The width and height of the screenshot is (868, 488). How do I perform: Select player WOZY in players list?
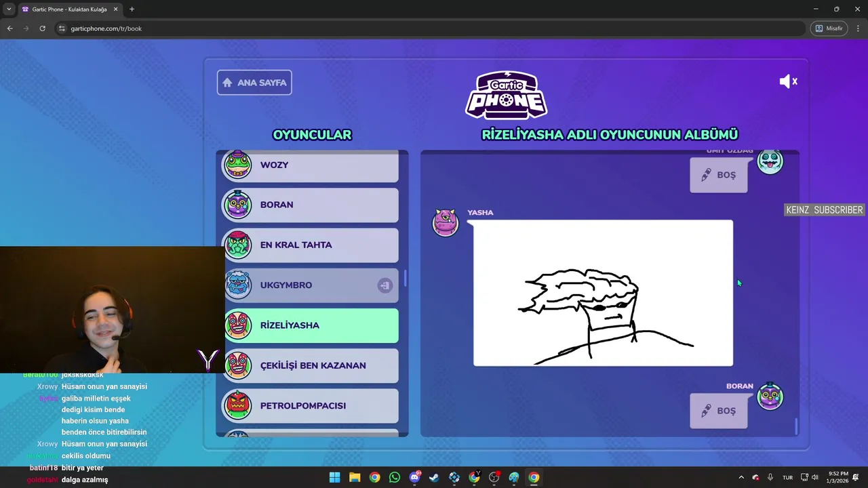(x=311, y=165)
